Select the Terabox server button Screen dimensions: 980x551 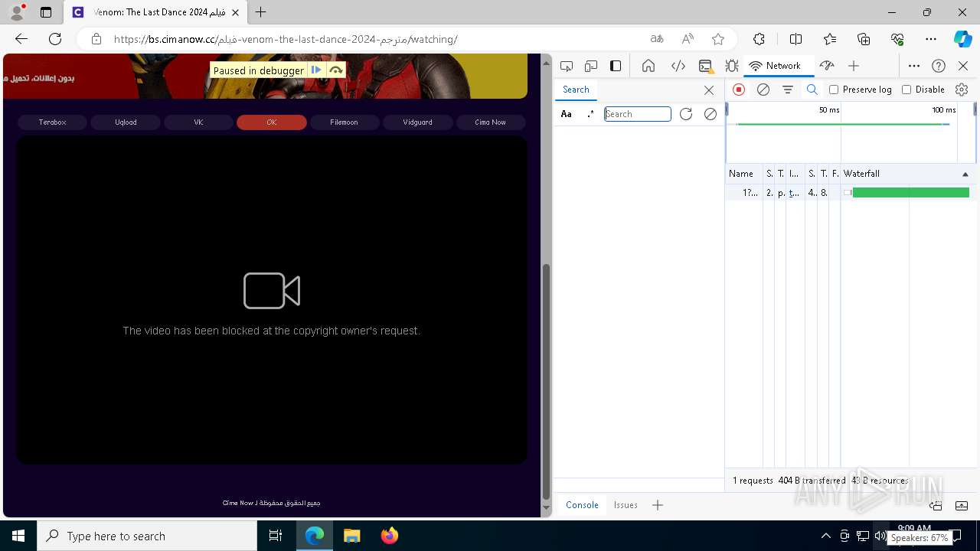pyautogui.click(x=53, y=122)
